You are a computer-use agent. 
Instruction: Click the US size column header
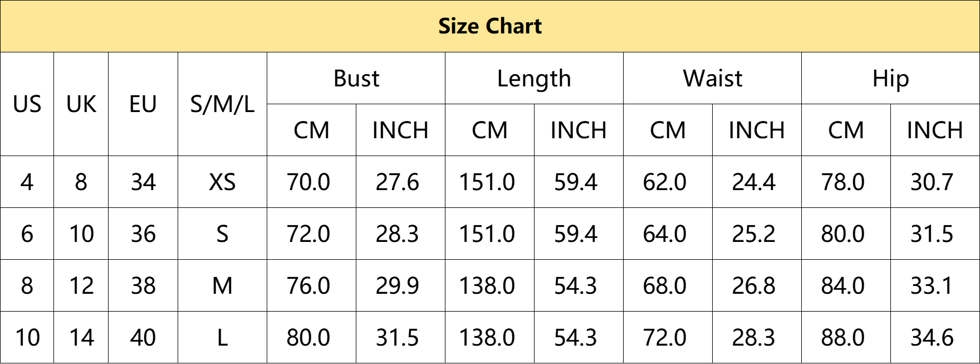pos(27,104)
